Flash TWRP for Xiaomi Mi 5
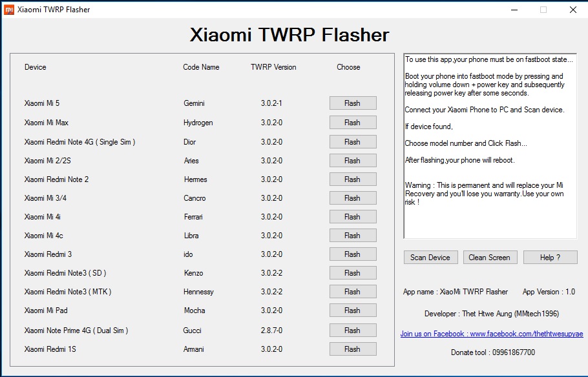This screenshot has height=377, width=588. click(x=353, y=103)
